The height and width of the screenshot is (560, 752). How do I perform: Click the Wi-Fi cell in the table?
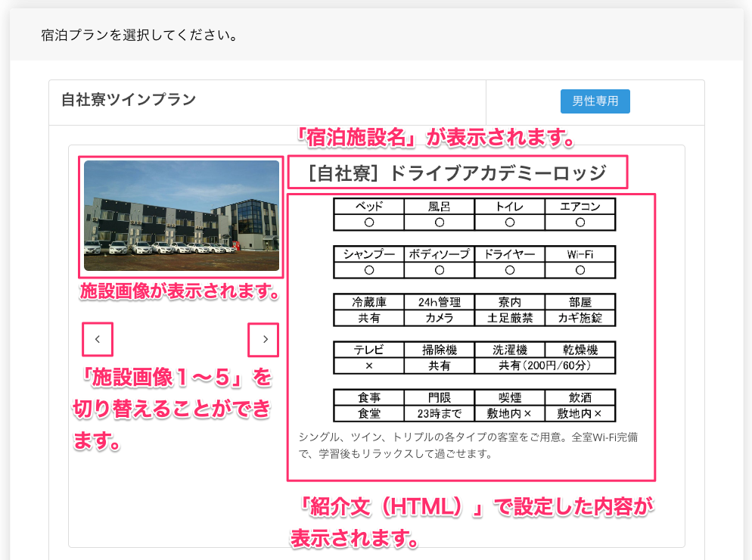pyautogui.click(x=580, y=254)
